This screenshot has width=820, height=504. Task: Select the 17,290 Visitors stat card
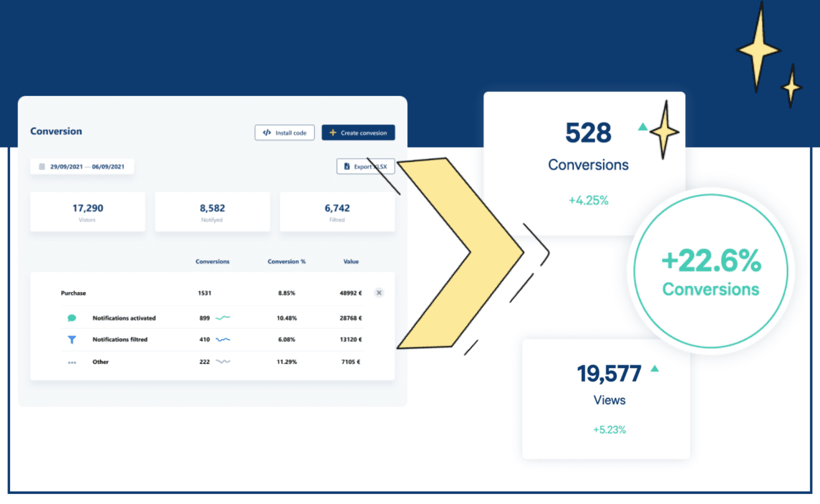87,211
